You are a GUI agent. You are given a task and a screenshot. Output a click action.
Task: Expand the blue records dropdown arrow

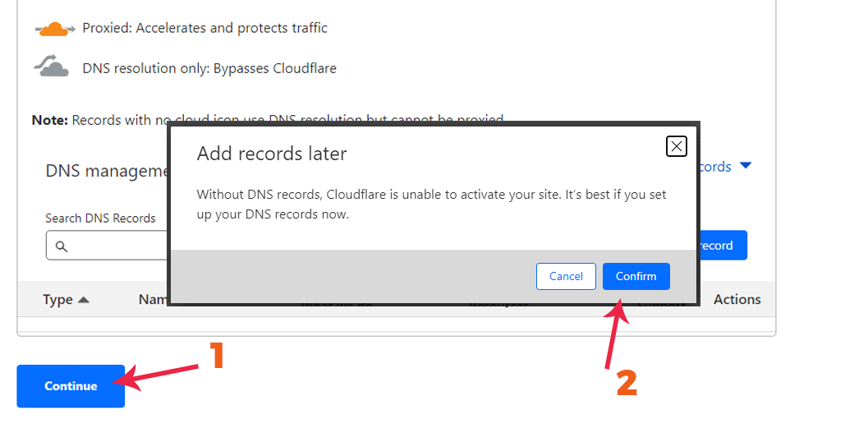[x=746, y=166]
